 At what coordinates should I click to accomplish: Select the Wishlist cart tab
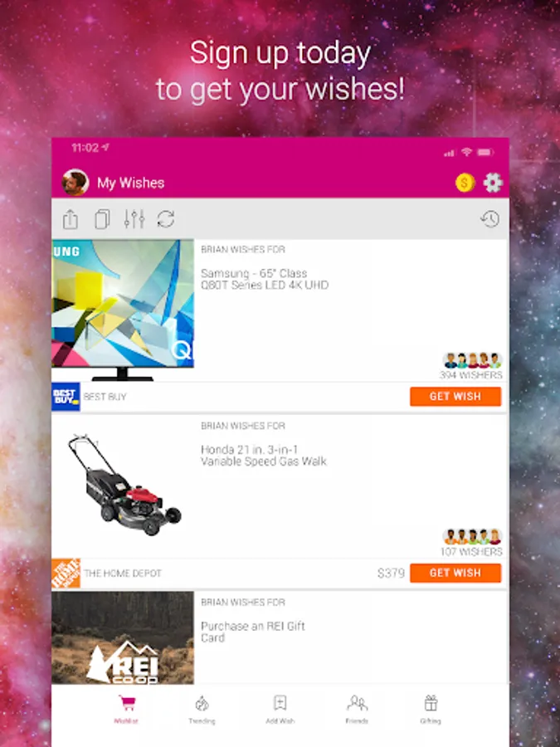point(126,710)
